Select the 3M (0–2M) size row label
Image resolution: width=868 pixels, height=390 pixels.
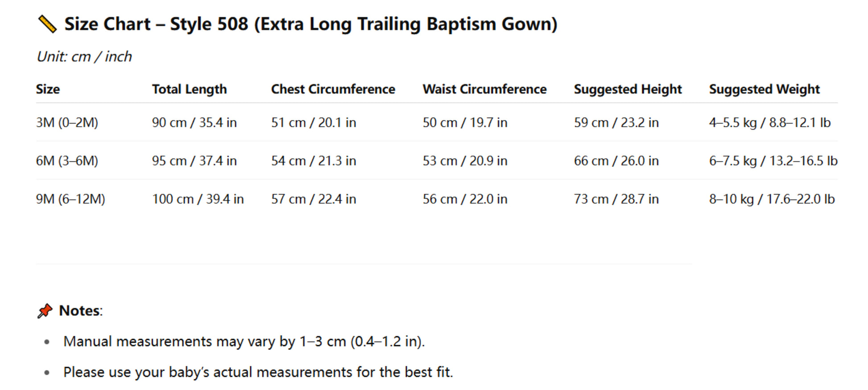click(67, 123)
